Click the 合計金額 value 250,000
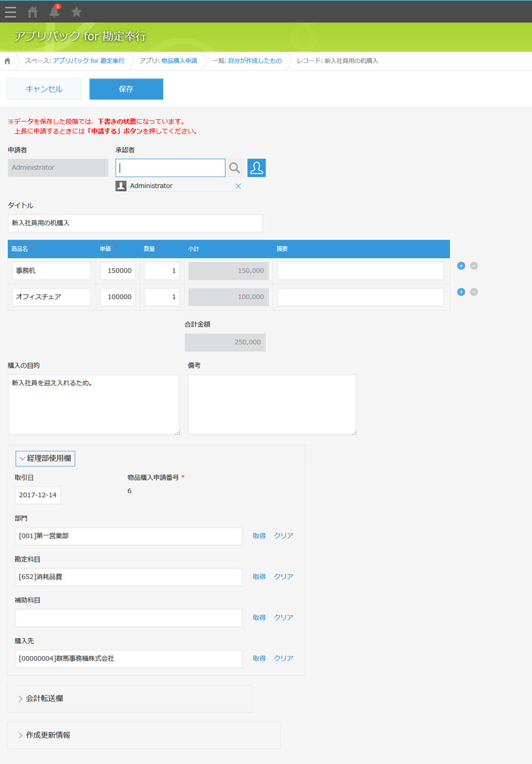532x764 pixels. click(225, 343)
